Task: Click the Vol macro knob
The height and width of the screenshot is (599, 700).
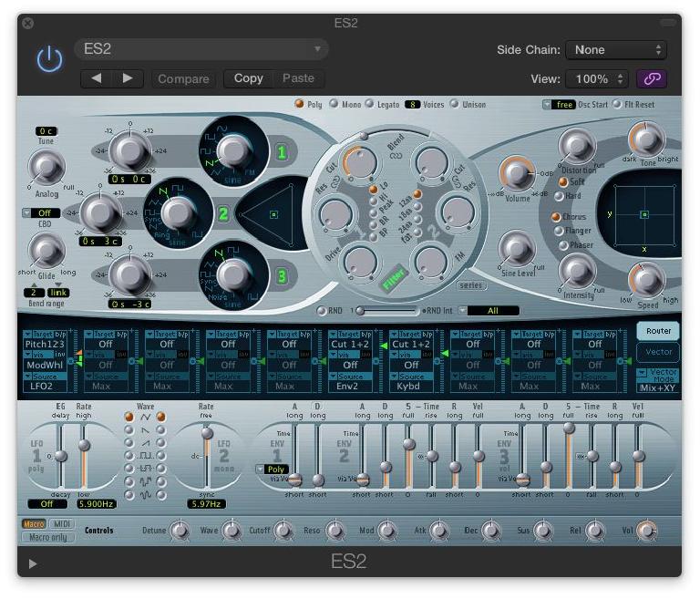Action: click(x=646, y=531)
